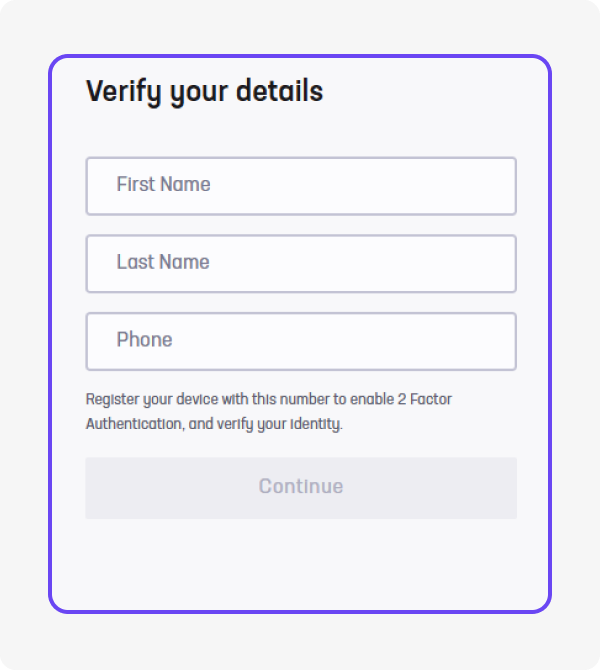Select the Phone number field
This screenshot has height=670, width=600.
(300, 342)
